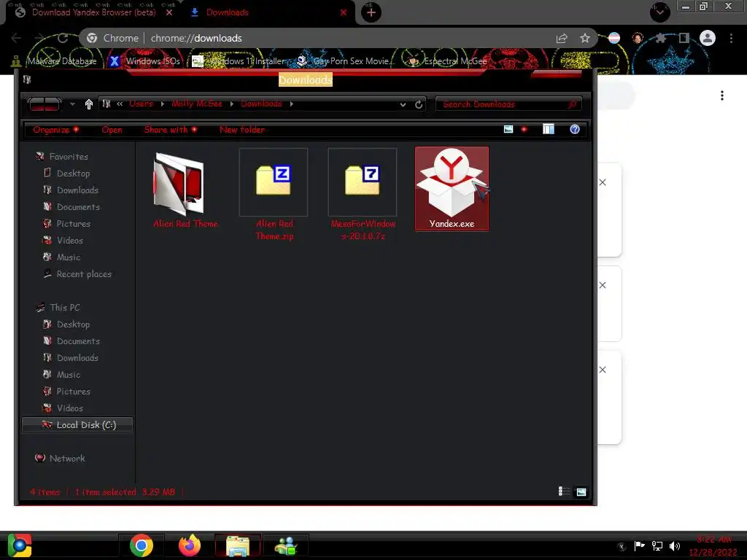
Task: Click the Start button
Action: pos(20,545)
